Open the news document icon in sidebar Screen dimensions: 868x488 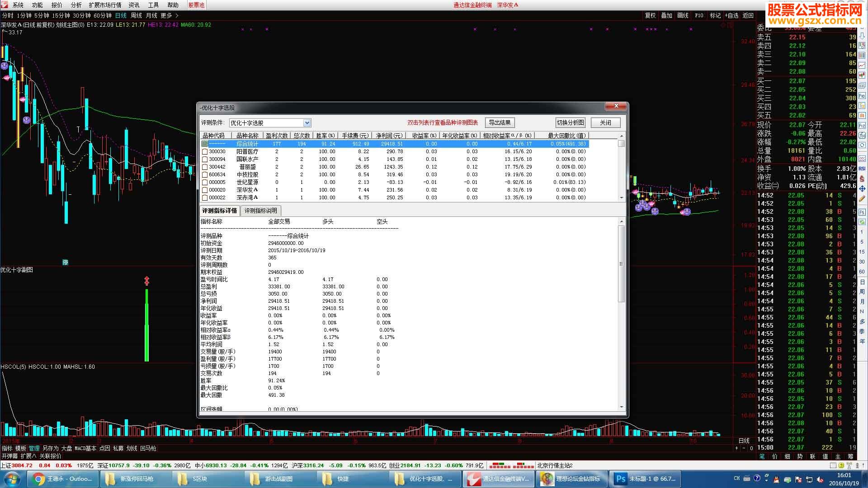(862, 85)
